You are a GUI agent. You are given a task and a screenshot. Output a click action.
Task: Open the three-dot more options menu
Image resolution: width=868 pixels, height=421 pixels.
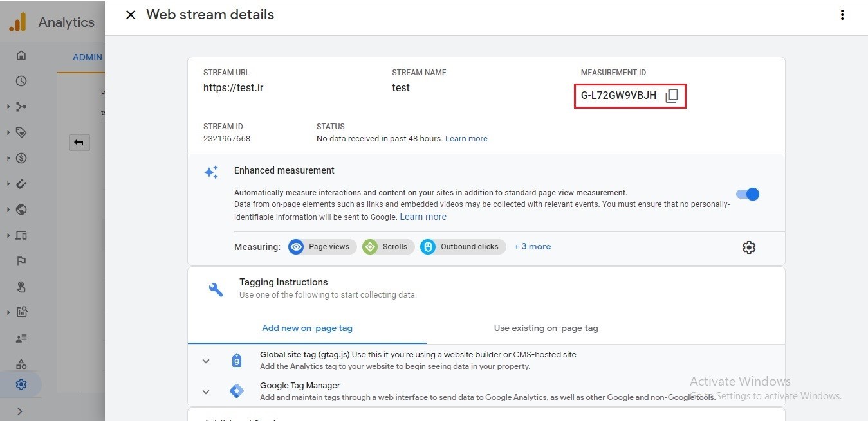[x=842, y=15]
